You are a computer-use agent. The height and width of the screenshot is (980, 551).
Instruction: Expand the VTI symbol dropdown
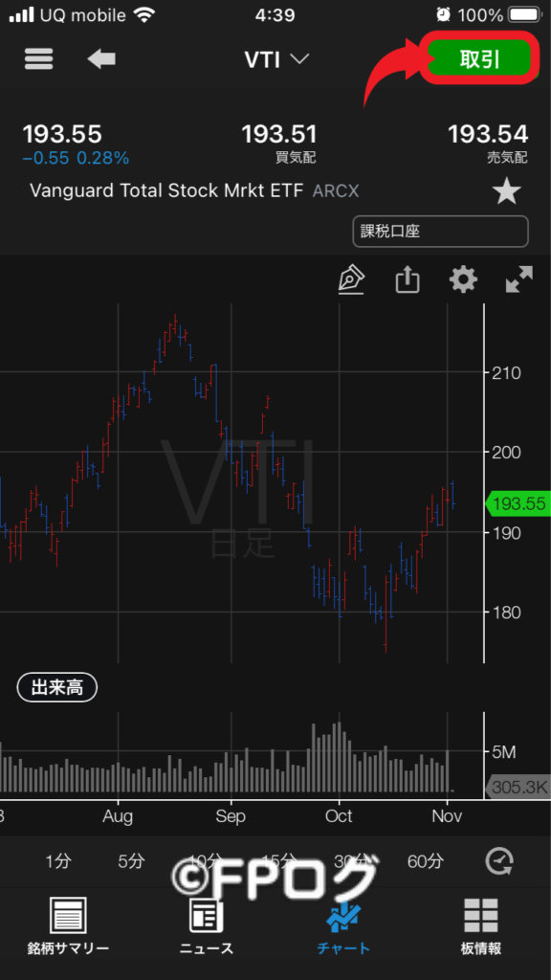click(276, 59)
